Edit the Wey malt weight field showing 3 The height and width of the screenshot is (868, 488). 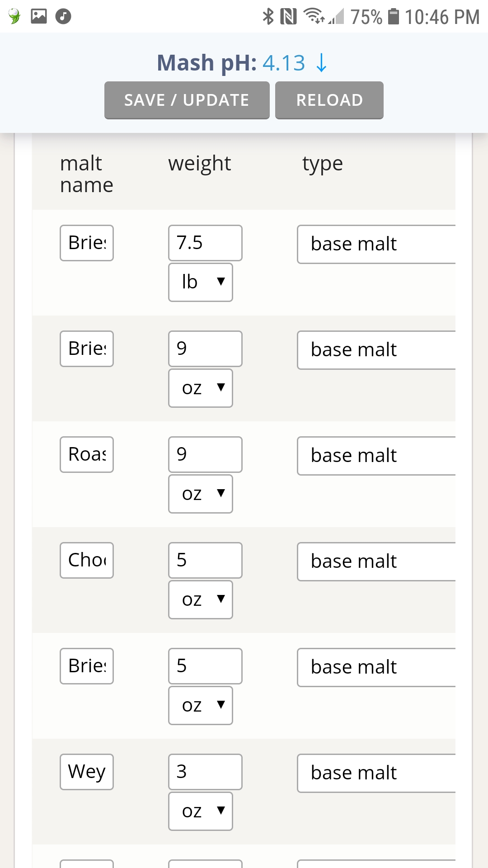coord(205,772)
